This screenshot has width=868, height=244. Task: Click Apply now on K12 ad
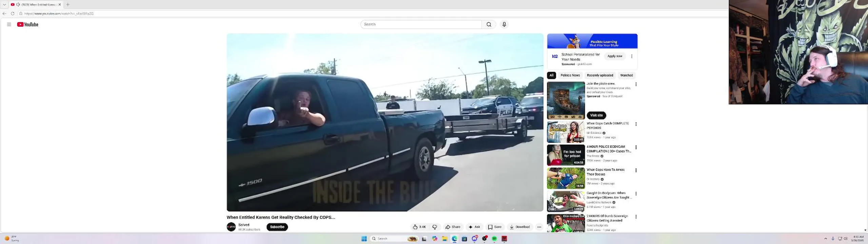(x=615, y=56)
